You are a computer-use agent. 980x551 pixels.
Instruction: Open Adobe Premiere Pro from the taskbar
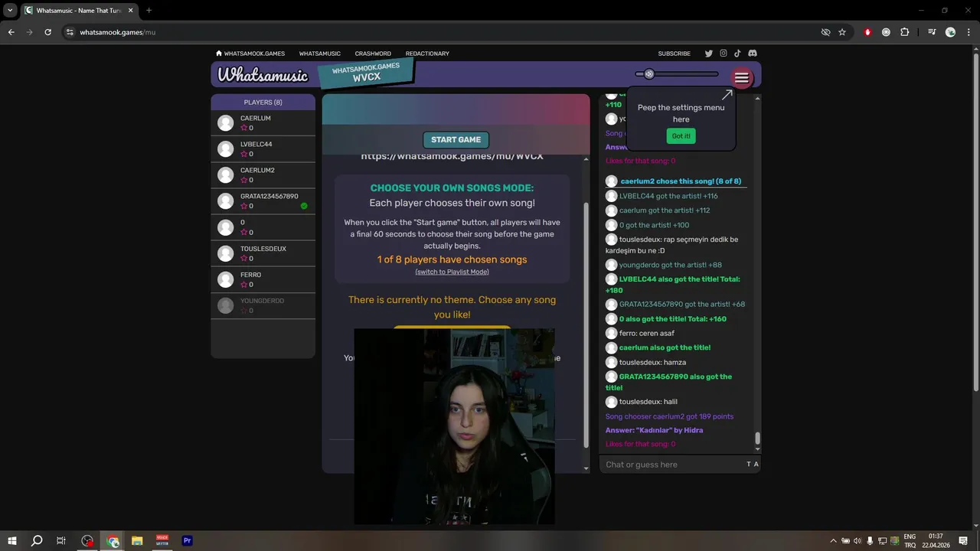pyautogui.click(x=187, y=541)
